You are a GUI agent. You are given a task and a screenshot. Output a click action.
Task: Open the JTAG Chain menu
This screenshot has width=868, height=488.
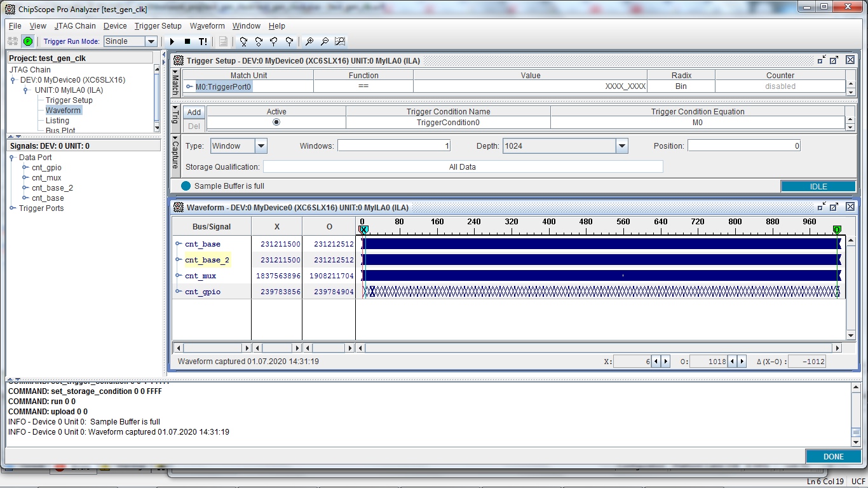click(75, 26)
